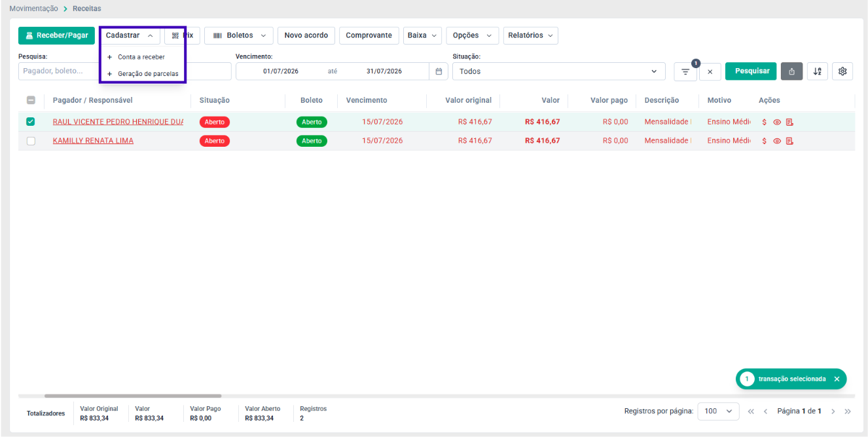Toggle the select-all header checkbox
Image resolution: width=868 pixels, height=437 pixels.
31,100
